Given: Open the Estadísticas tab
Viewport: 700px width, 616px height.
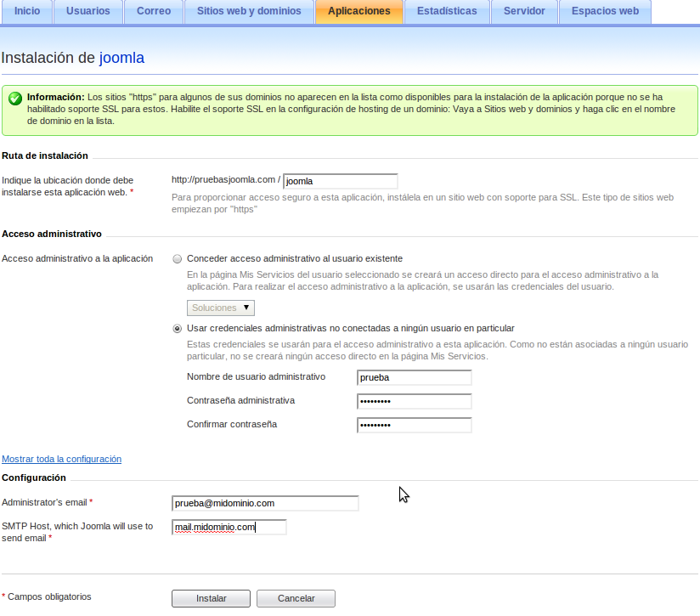Looking at the screenshot, I should tap(447, 11).
